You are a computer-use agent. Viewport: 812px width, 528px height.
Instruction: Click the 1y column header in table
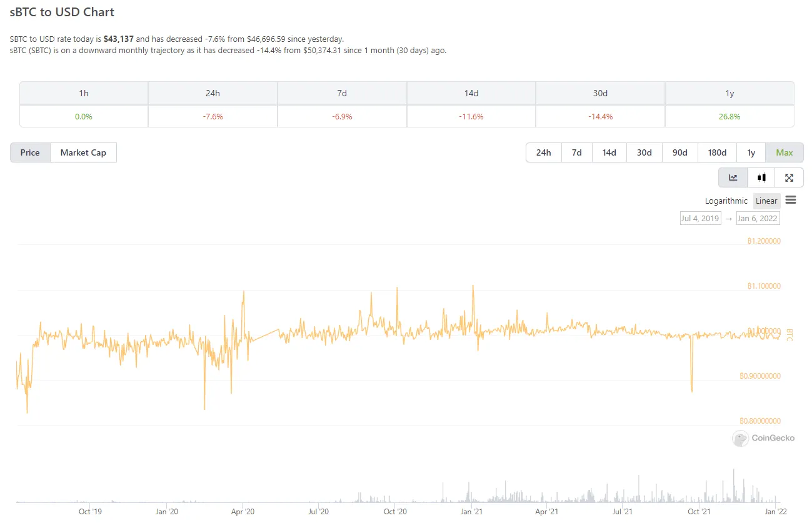[729, 93]
